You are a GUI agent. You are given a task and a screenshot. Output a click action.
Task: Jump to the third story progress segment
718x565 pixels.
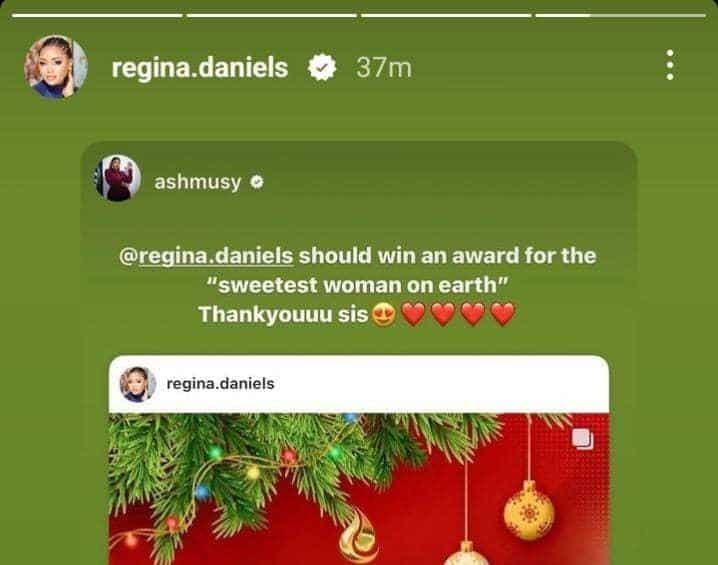click(446, 16)
